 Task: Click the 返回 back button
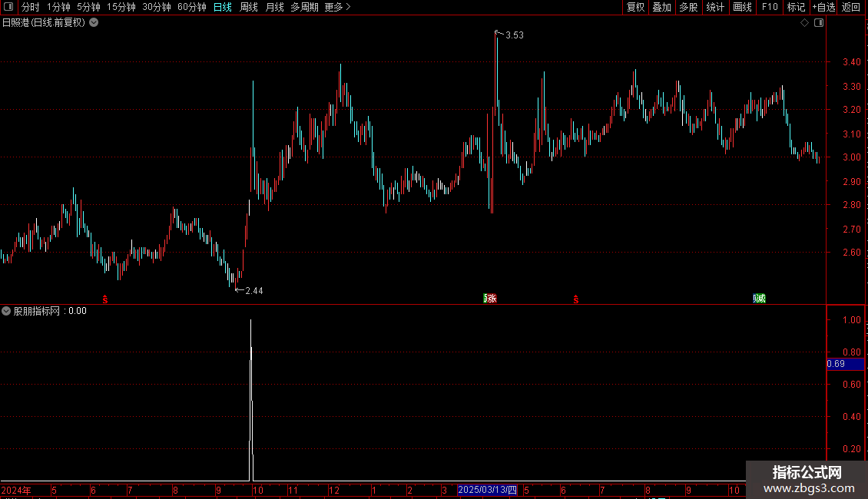tap(851, 7)
